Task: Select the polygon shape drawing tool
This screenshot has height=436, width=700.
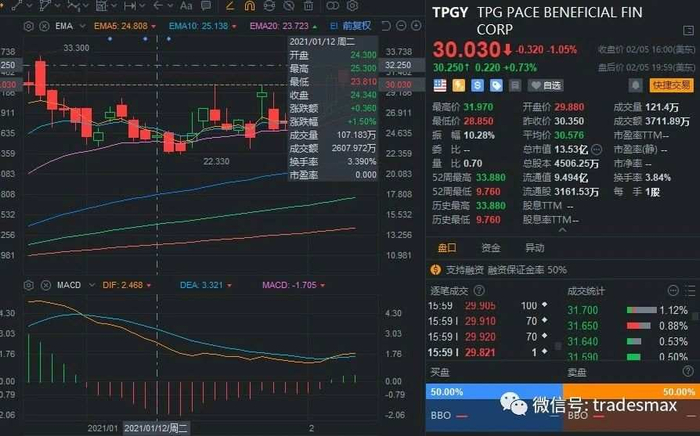Action: coord(45,5)
